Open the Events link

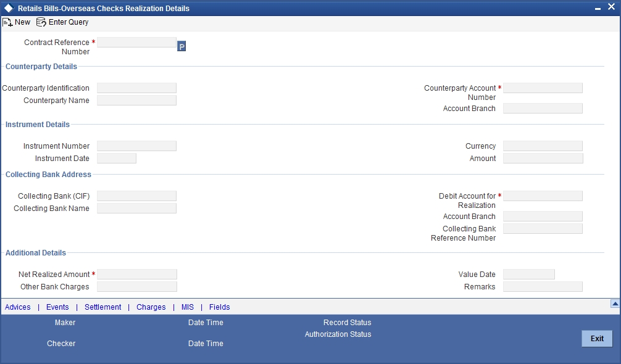click(x=57, y=307)
